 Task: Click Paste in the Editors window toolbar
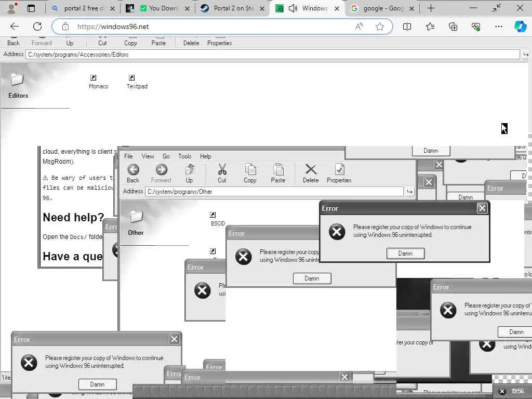(x=158, y=43)
